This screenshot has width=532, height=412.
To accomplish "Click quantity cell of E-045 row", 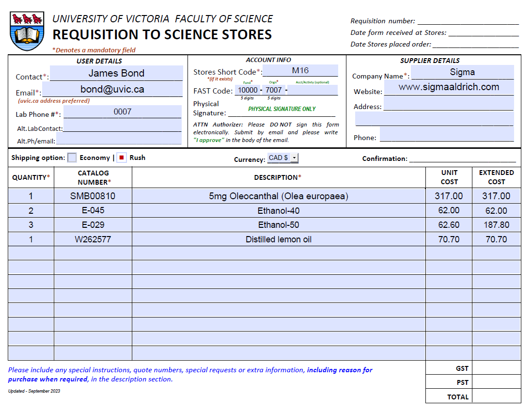I will point(31,210).
